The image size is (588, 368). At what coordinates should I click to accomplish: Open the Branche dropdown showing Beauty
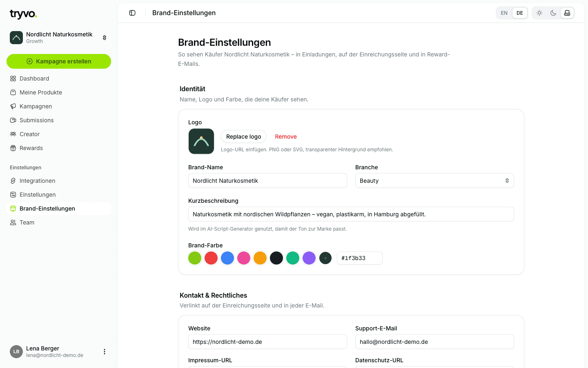coord(434,181)
